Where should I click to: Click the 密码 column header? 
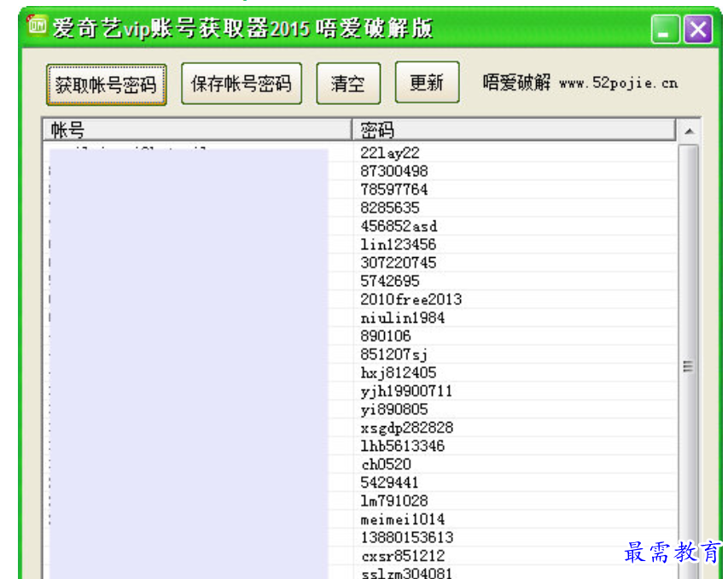point(514,130)
